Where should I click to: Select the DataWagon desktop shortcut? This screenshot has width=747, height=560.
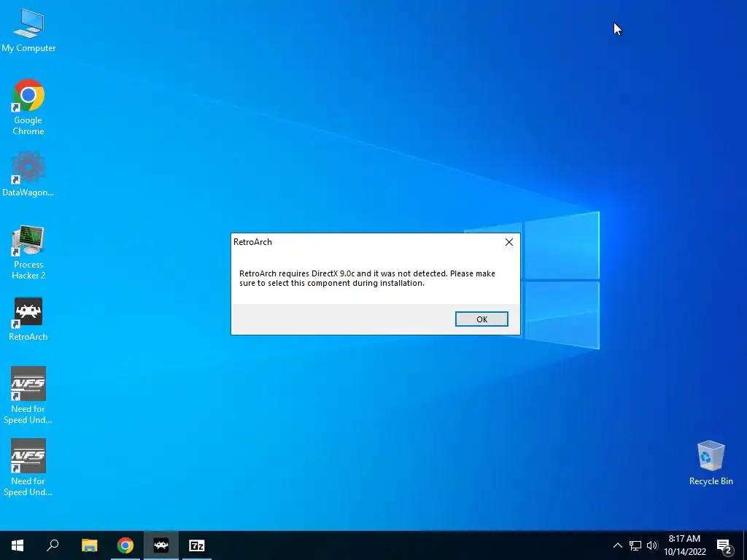pos(28,174)
